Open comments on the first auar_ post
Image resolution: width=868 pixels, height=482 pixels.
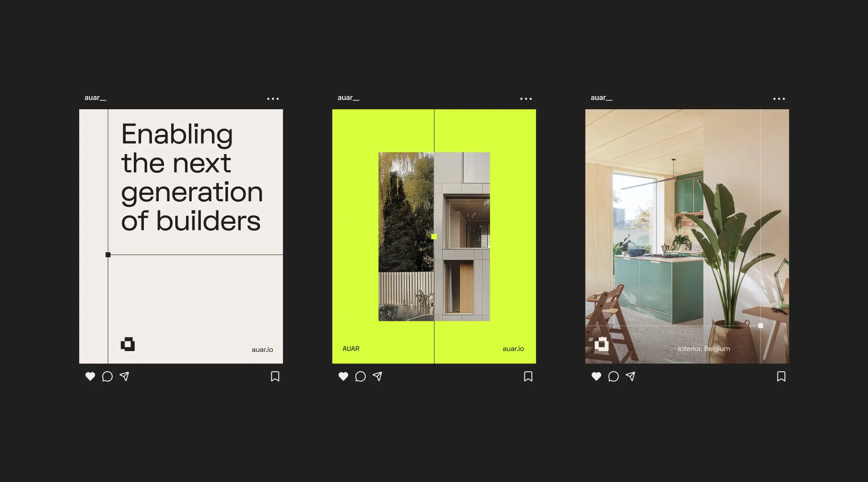point(107,376)
